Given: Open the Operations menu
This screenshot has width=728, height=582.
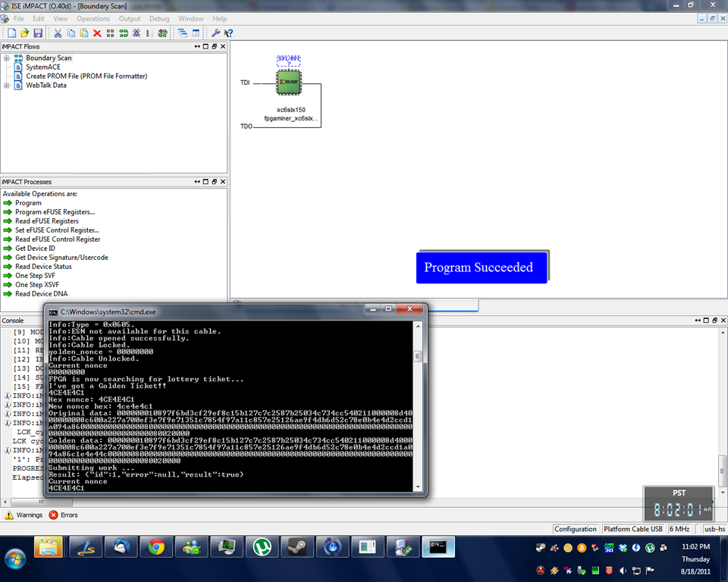Looking at the screenshot, I should coord(93,18).
